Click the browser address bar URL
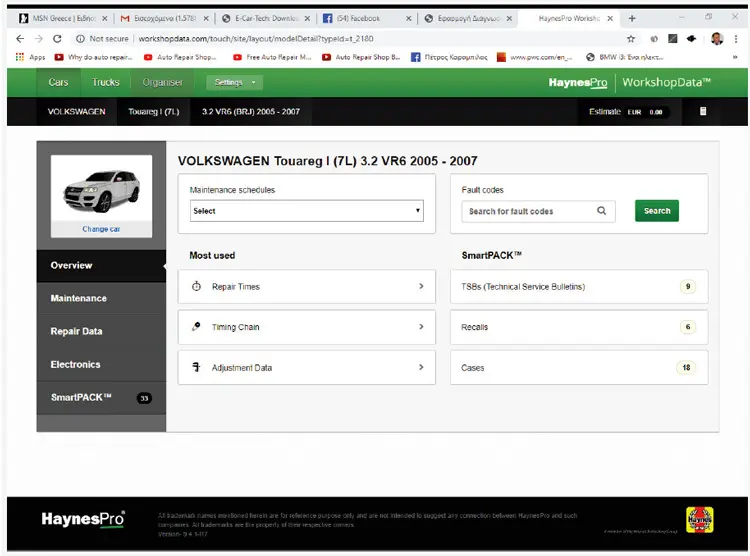The width and height of the screenshot is (750, 556). [x=256, y=39]
